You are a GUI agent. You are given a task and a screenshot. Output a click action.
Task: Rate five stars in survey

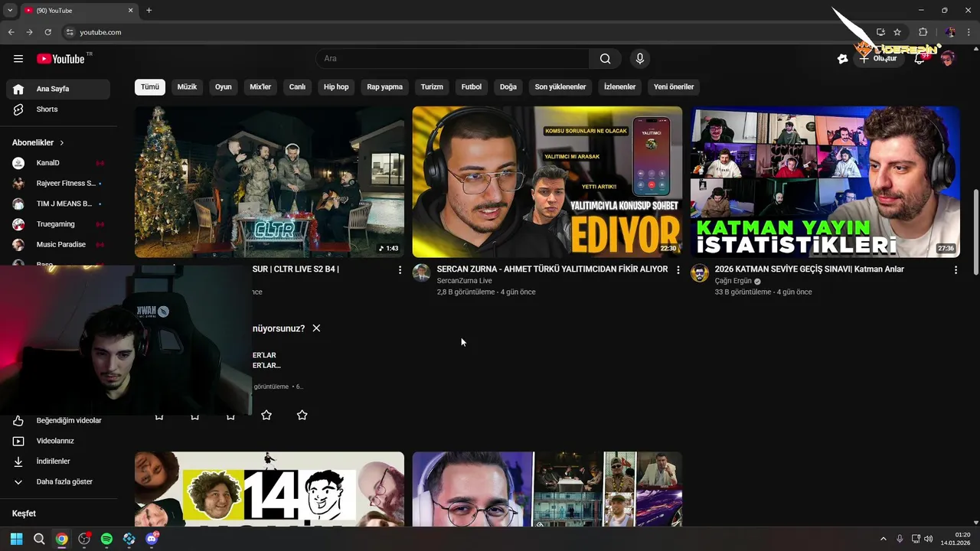(x=302, y=415)
